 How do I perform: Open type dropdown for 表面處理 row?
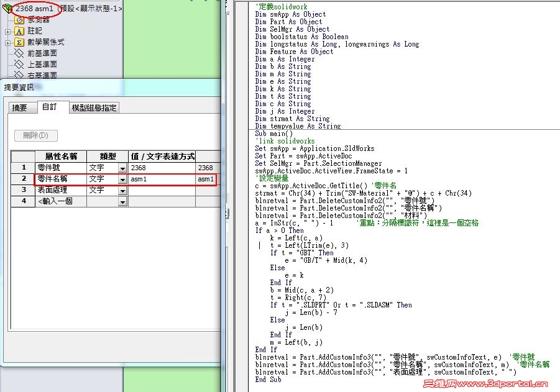[x=122, y=191]
